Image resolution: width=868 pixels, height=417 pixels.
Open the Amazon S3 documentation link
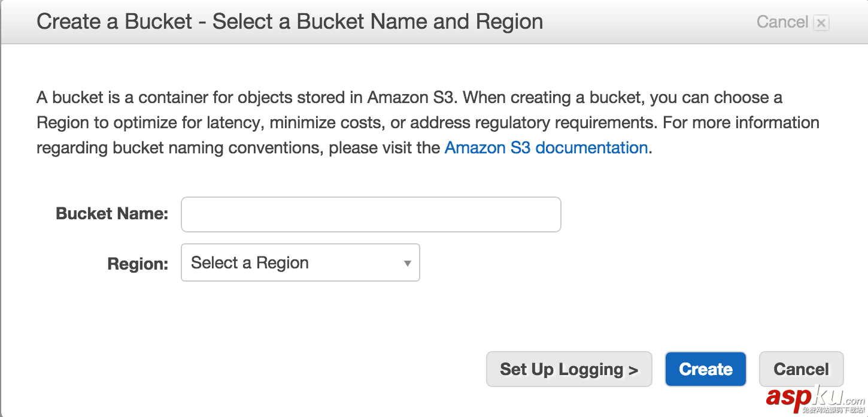click(x=546, y=148)
